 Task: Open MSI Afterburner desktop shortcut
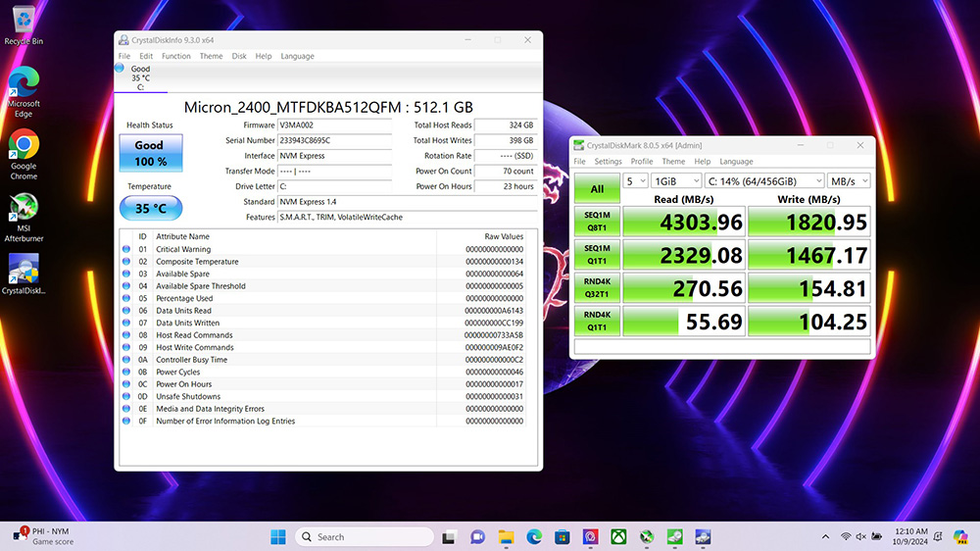point(24,217)
